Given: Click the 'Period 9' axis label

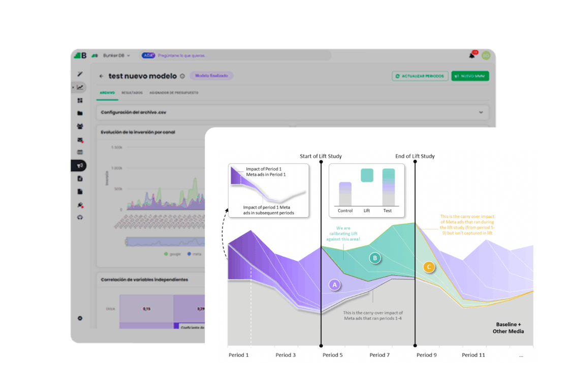Looking at the screenshot, I should coord(426,355).
